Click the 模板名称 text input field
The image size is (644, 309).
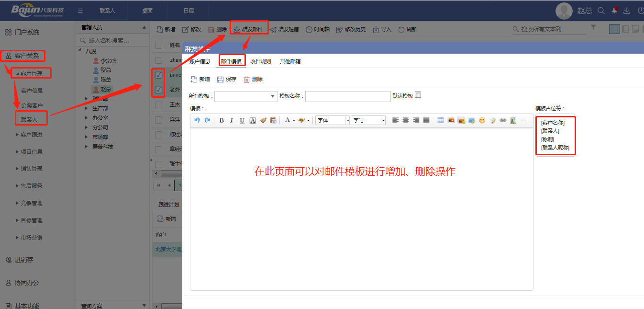point(348,96)
